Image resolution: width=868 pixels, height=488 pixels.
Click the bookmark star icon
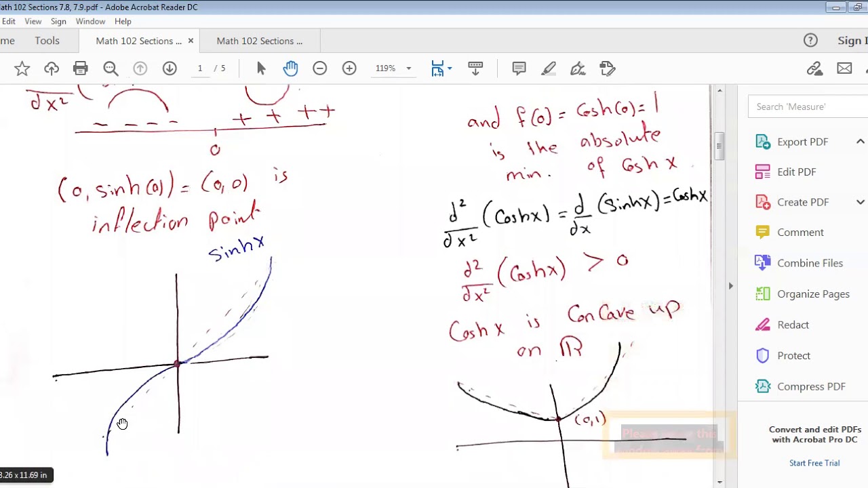pos(22,68)
